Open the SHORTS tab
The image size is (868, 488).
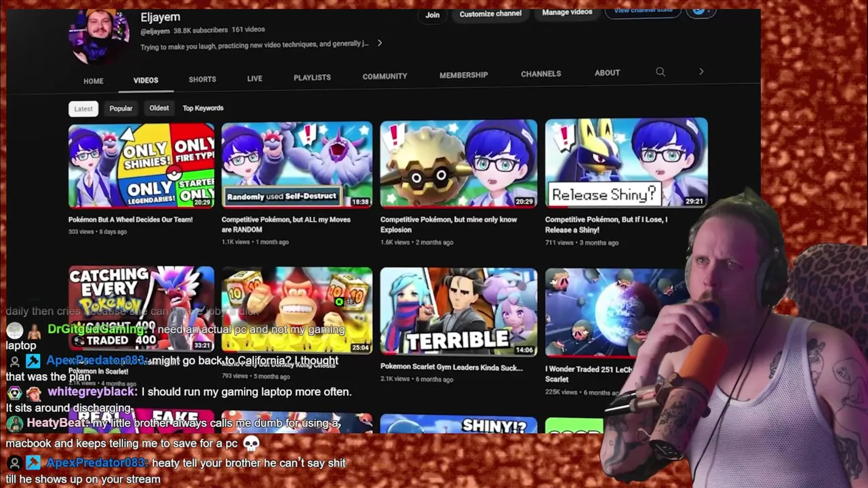202,79
